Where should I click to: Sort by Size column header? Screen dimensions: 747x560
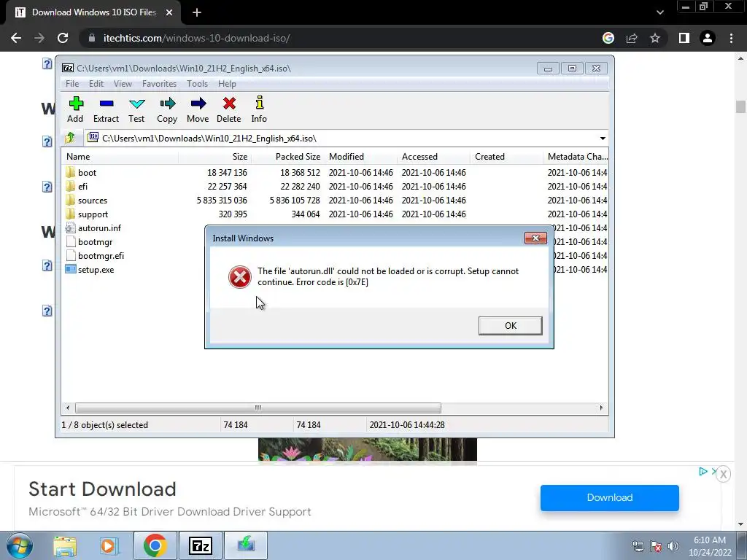point(215,157)
